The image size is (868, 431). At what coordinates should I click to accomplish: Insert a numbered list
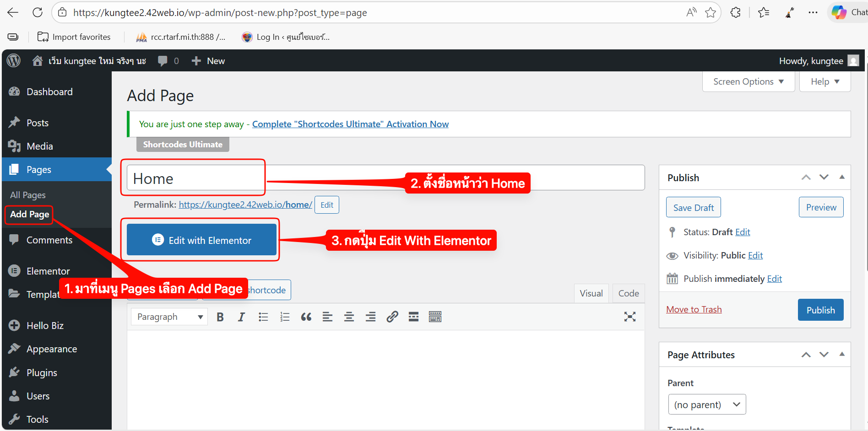[285, 317]
